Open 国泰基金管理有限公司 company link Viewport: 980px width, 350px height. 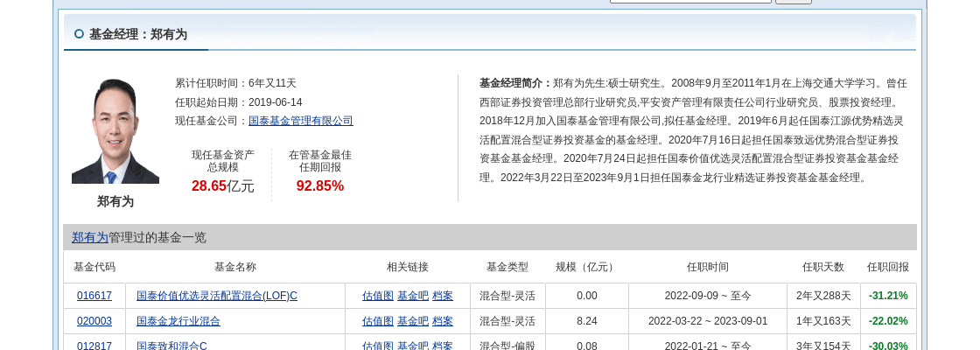tap(301, 121)
